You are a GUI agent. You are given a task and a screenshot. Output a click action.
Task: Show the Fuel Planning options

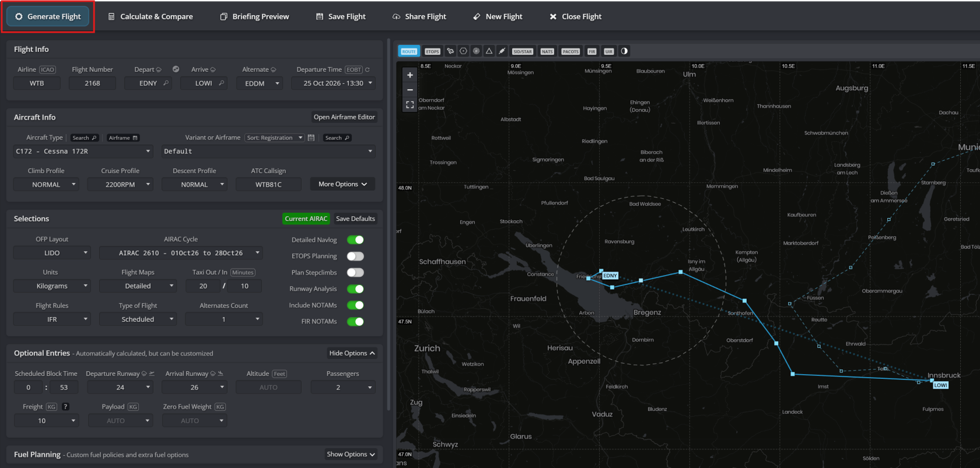point(351,455)
